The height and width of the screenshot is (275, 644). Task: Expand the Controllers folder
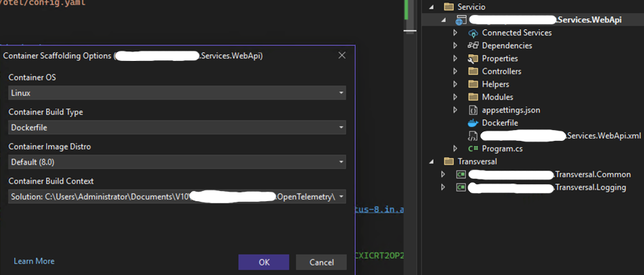point(455,71)
